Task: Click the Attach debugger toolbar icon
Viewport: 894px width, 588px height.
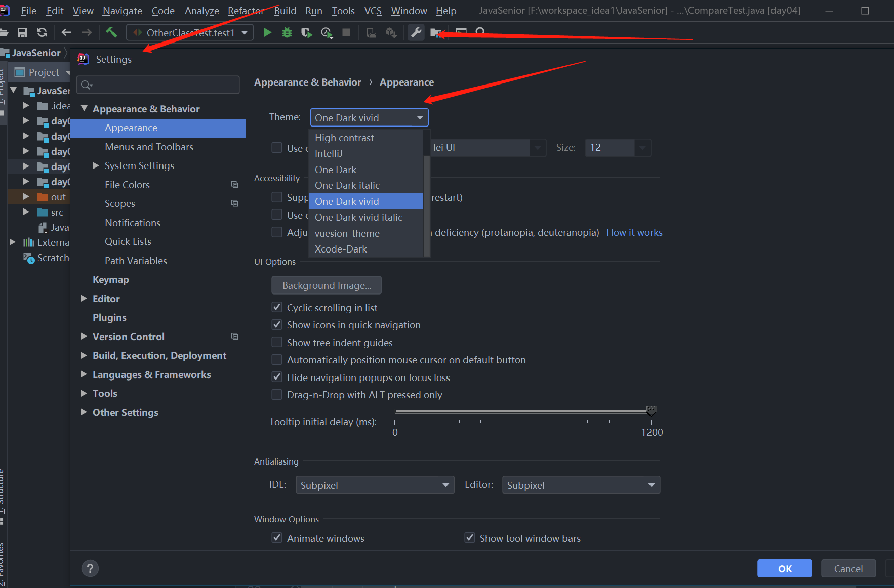Action: point(371,33)
